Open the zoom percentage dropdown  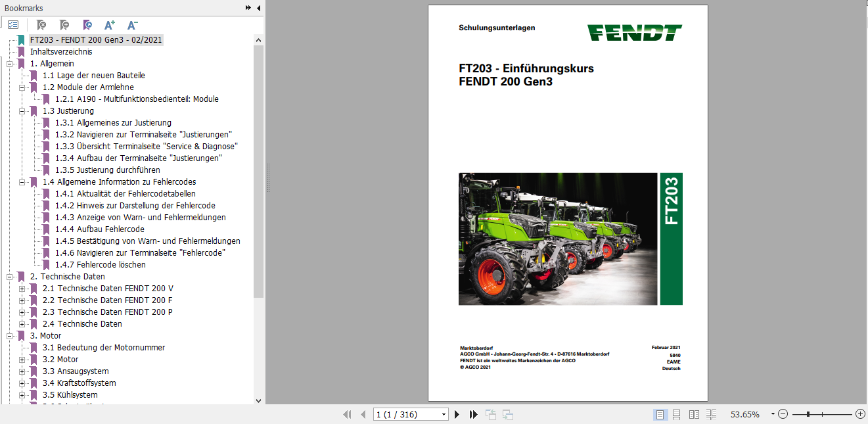click(x=773, y=414)
